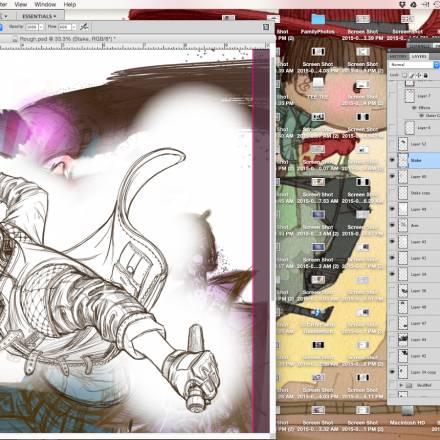Hide the layer directly below Stake
The width and height of the screenshot is (440, 440).
click(392, 177)
